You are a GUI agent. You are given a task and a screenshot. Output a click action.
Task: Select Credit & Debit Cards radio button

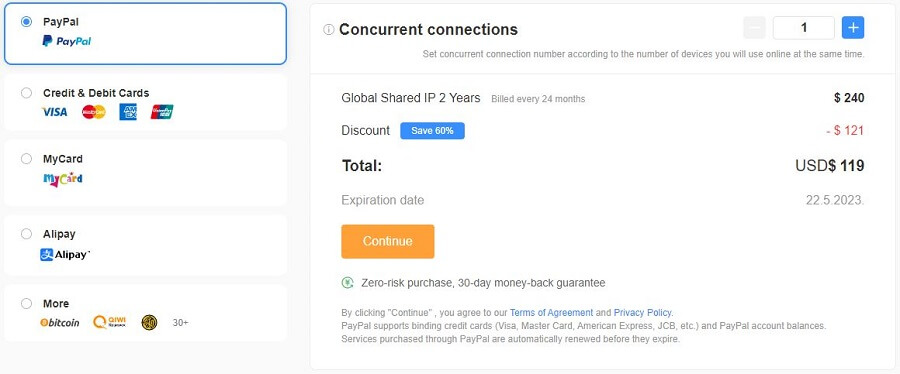coord(26,93)
